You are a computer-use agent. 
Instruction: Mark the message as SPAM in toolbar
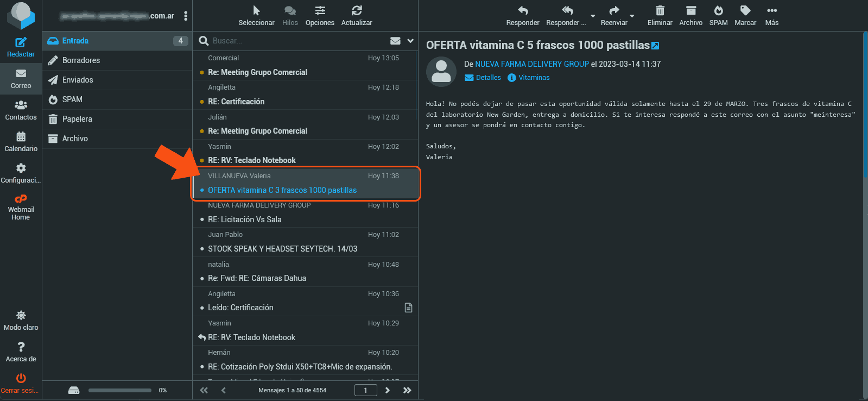click(718, 11)
